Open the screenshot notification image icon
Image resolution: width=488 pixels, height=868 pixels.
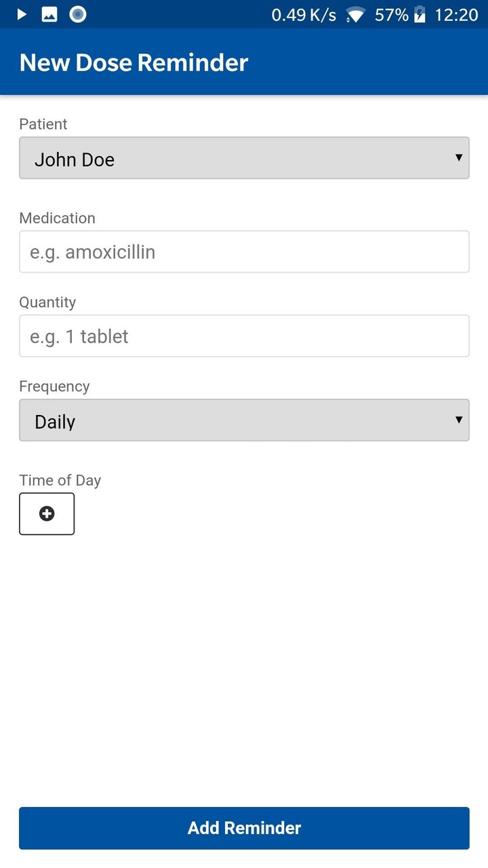49,14
